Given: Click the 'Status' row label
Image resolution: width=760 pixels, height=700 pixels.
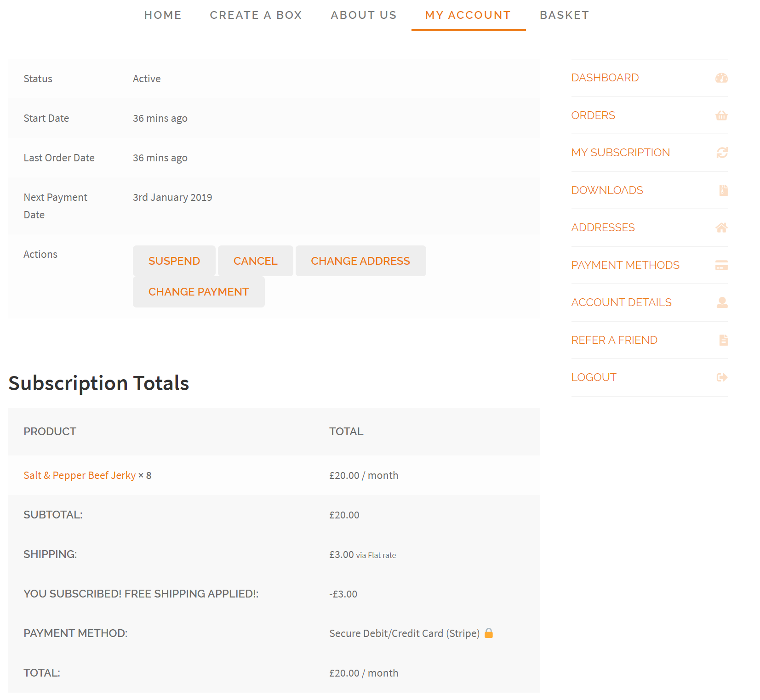Looking at the screenshot, I should (38, 79).
